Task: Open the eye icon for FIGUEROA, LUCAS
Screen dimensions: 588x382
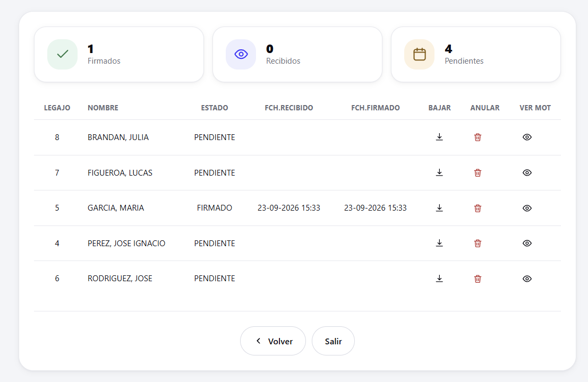Action: [x=527, y=172]
